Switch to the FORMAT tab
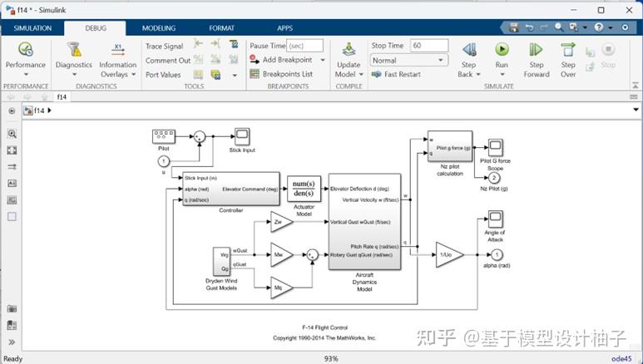 [221, 28]
